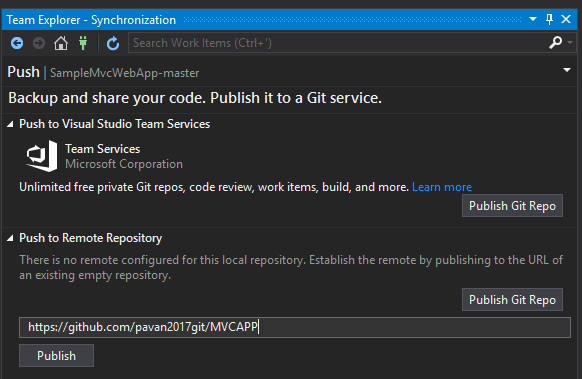Open the Push page dropdown arrow

[567, 70]
